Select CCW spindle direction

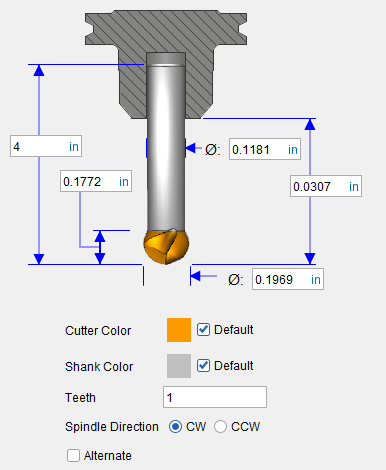click(220, 426)
